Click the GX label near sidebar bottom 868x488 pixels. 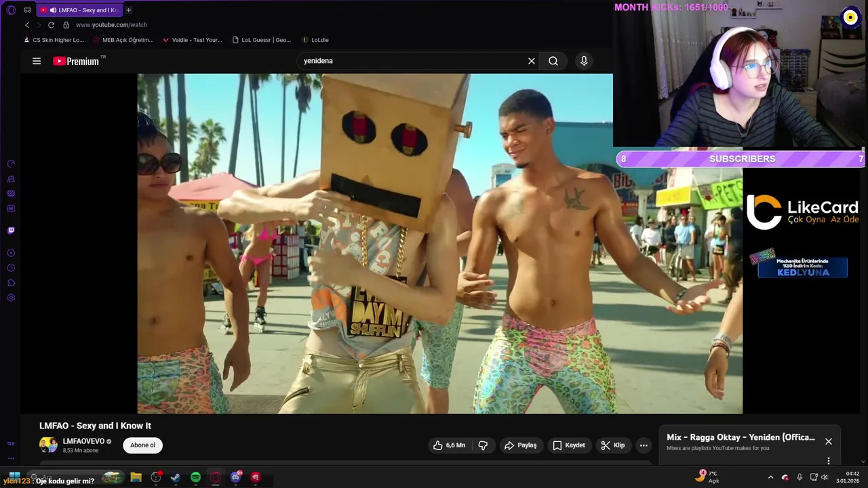(x=11, y=443)
